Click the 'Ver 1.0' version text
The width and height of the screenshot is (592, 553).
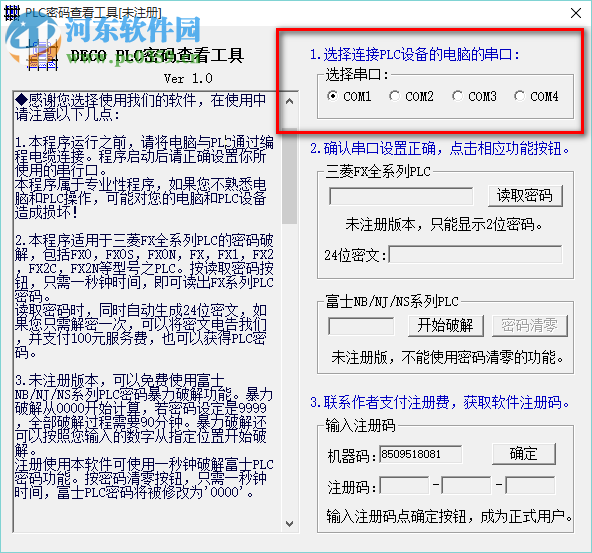pos(188,79)
